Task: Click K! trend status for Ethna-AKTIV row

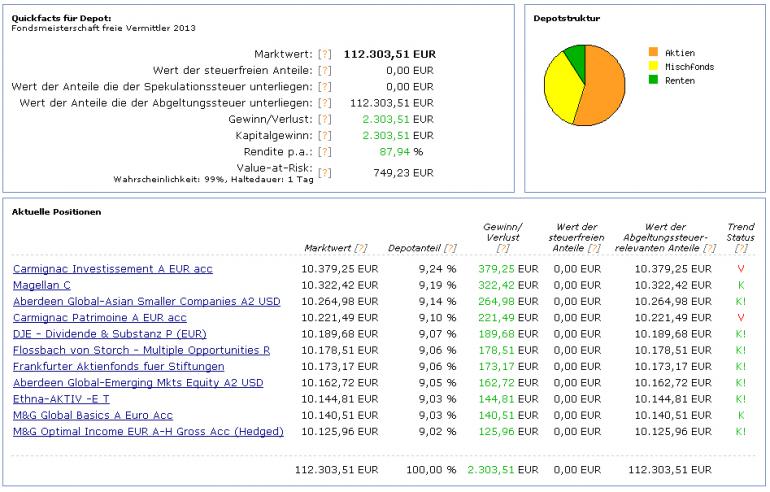Action: (x=741, y=399)
